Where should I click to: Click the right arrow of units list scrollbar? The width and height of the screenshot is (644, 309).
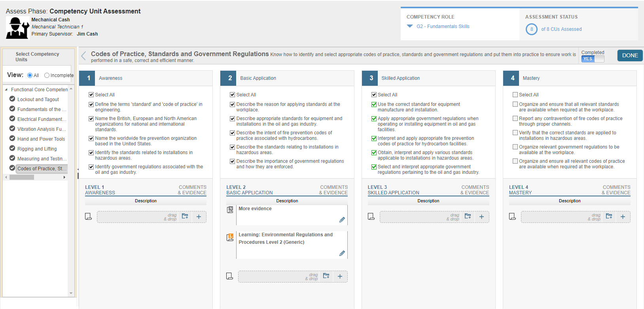[x=64, y=177]
